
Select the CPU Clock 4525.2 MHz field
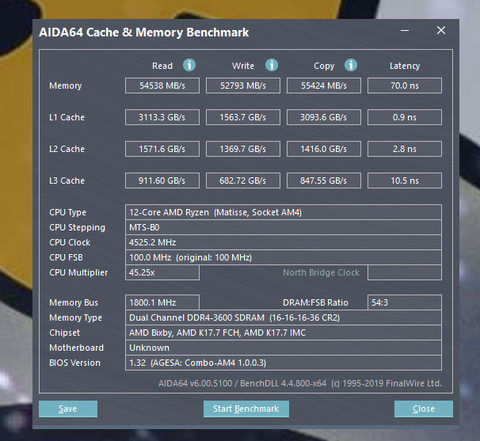[283, 242]
